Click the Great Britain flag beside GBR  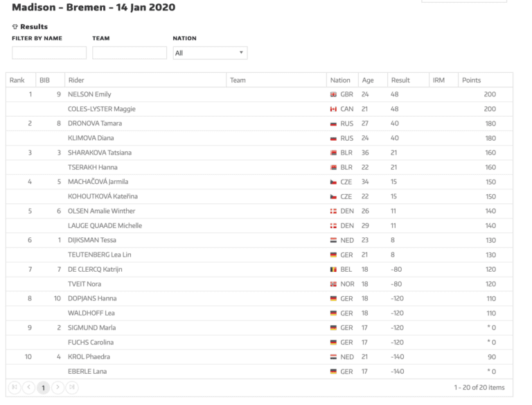(333, 94)
